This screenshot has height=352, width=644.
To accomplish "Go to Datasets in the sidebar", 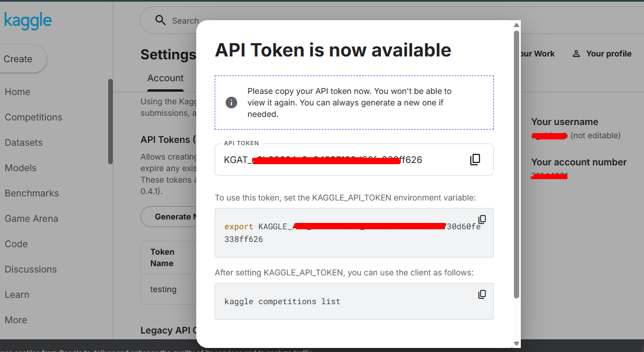I will pos(24,142).
